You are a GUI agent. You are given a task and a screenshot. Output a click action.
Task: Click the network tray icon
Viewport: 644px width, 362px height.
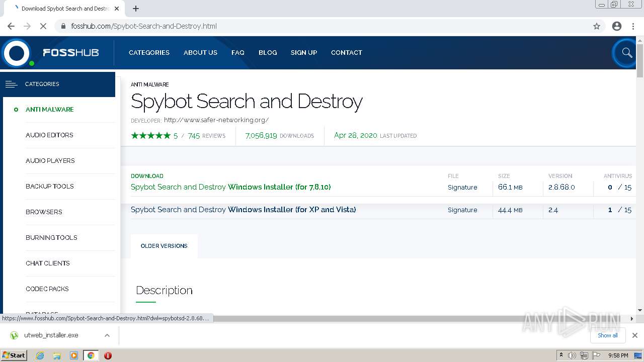[584, 355]
